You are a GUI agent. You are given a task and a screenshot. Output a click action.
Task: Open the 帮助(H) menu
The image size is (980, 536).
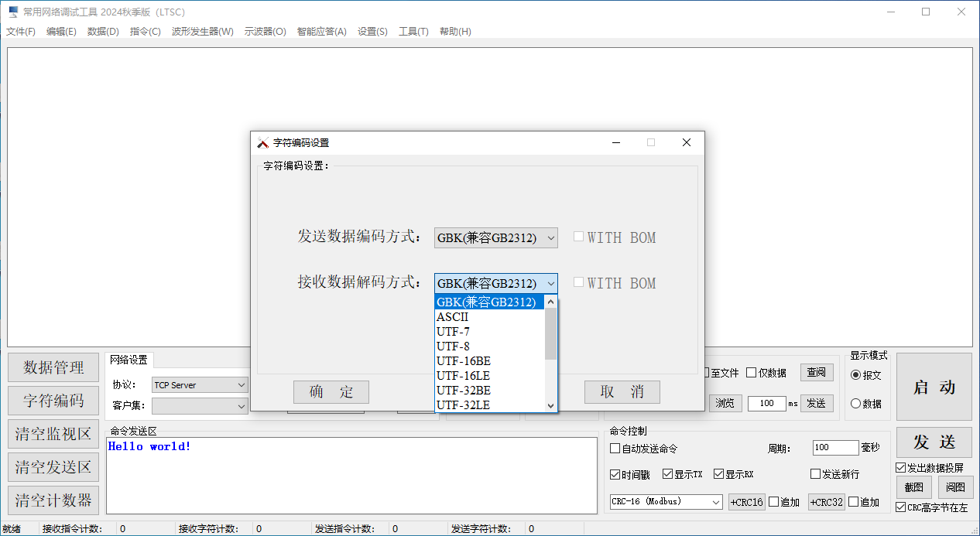coord(455,32)
